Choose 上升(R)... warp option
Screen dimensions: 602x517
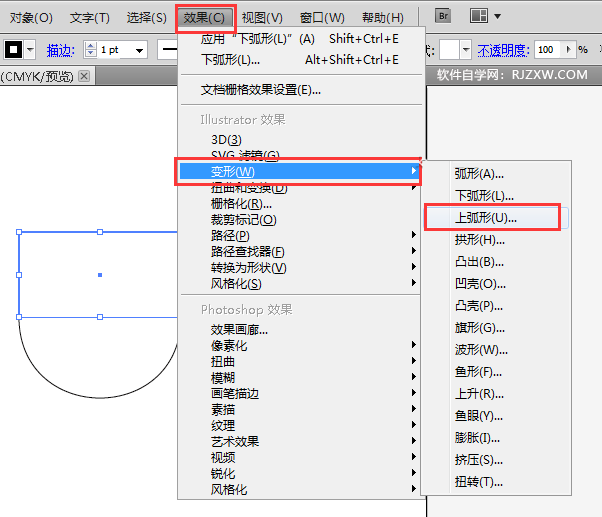(496, 394)
